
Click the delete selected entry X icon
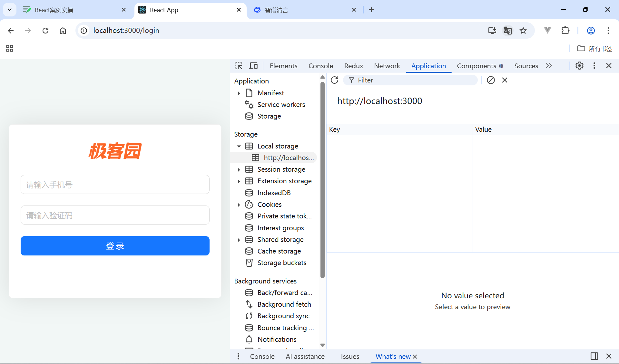(x=505, y=80)
